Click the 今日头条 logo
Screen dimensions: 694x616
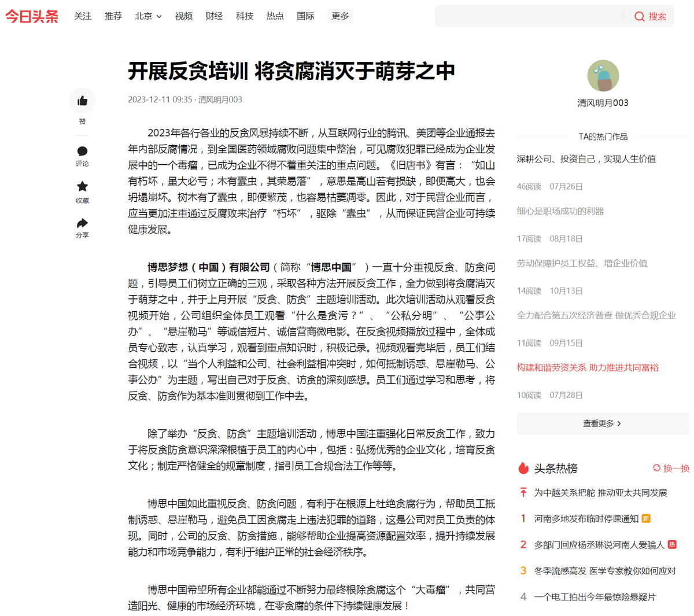click(x=32, y=16)
